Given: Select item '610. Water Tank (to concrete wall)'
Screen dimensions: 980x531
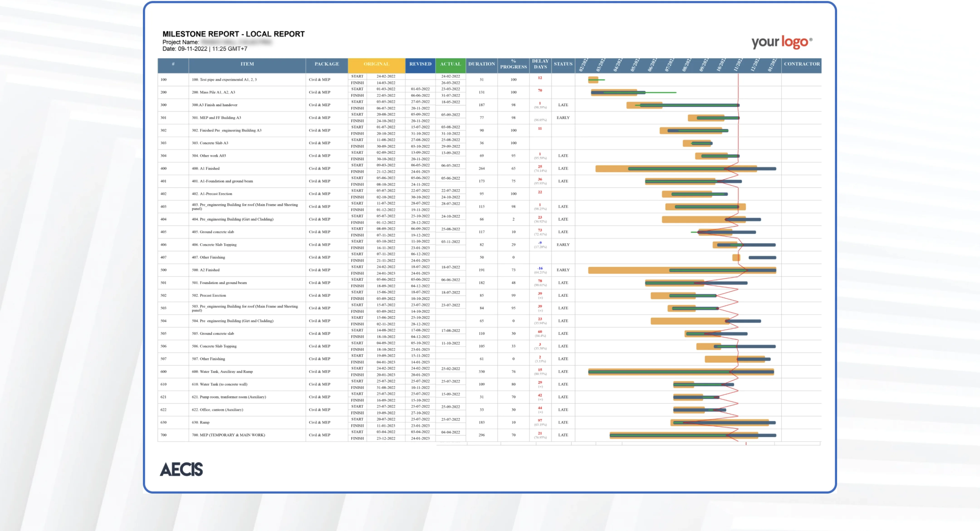Looking at the screenshot, I should (220, 384).
